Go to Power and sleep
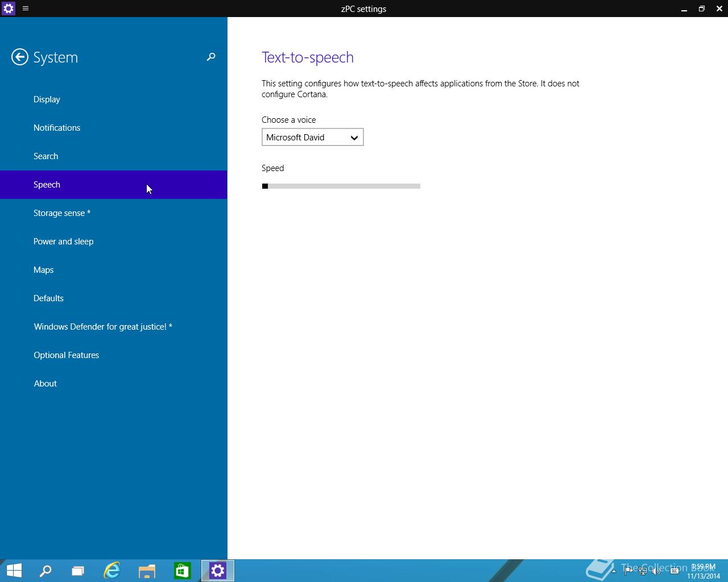This screenshot has height=582, width=728. pyautogui.click(x=114, y=242)
